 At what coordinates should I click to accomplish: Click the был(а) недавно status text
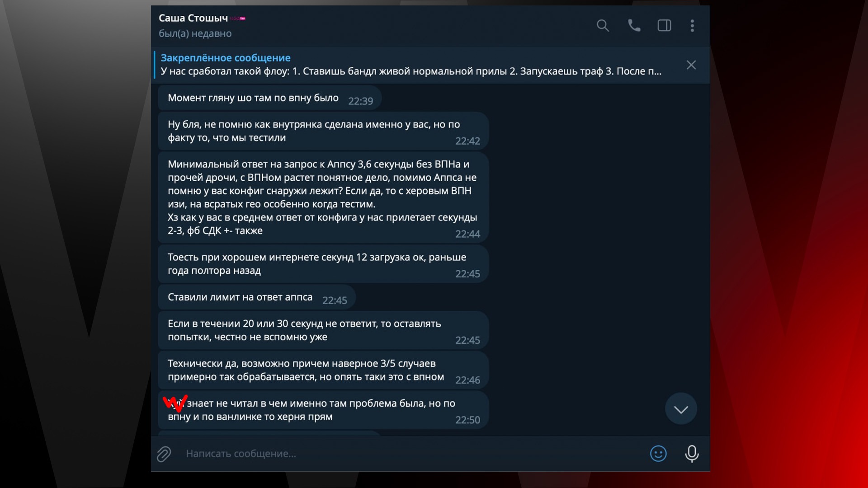tap(195, 33)
